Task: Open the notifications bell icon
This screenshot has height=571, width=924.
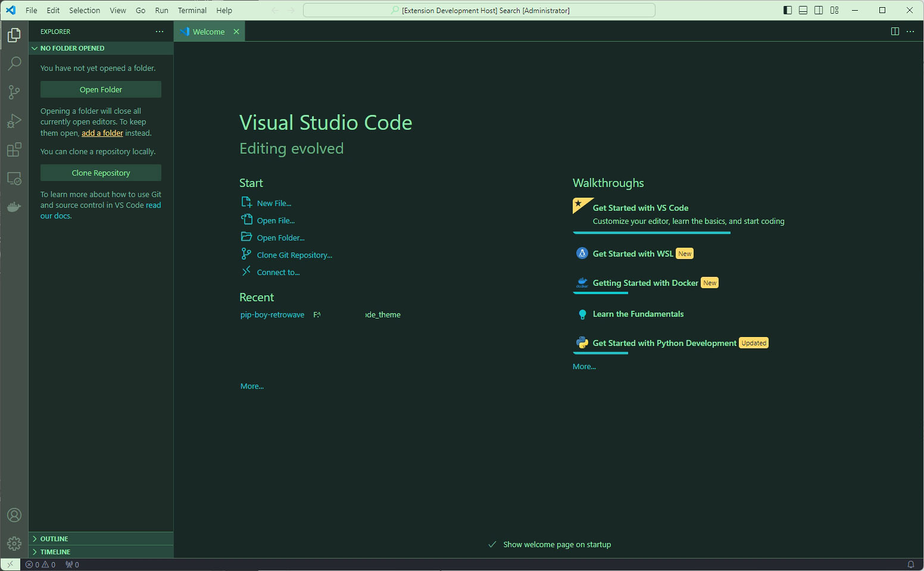Action: 910,564
